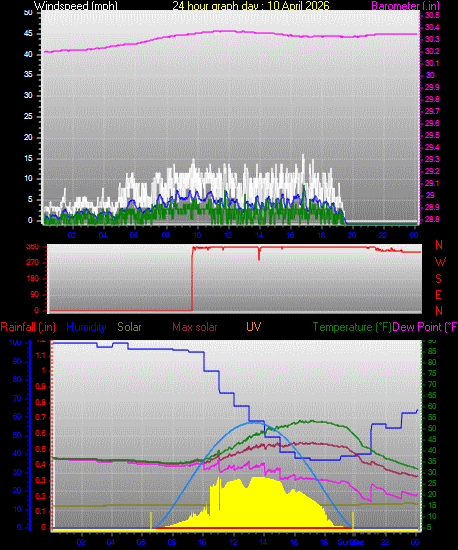Select the 55 value on temperature axis
The height and width of the screenshot is (550, 458).
(x=432, y=417)
